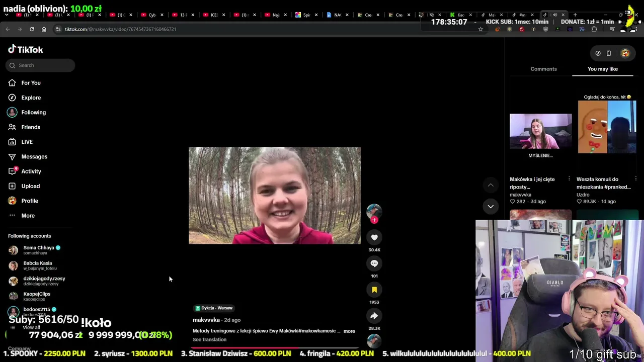Click the browser home button

tap(44, 29)
